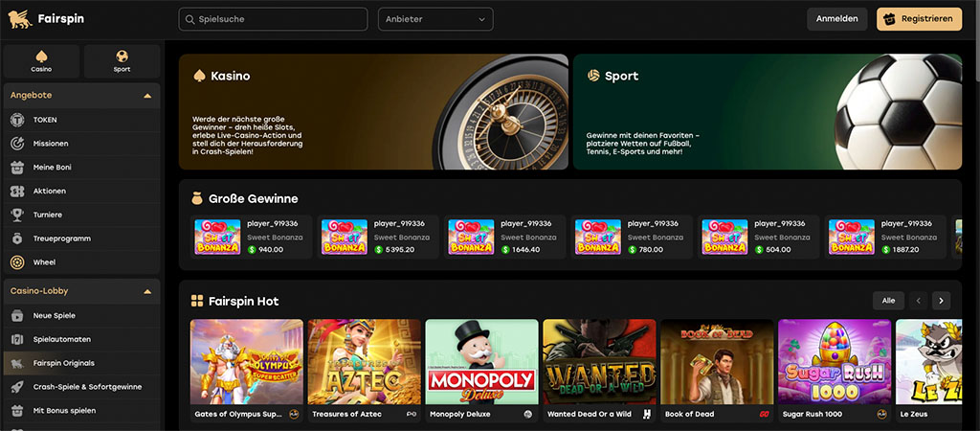This screenshot has height=431, width=980.
Task: Click the Fairspin lion logo
Action: [x=20, y=19]
